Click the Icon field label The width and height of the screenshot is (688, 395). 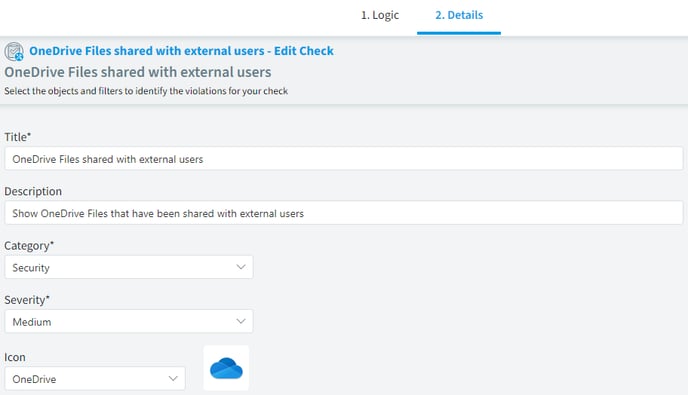[15, 357]
